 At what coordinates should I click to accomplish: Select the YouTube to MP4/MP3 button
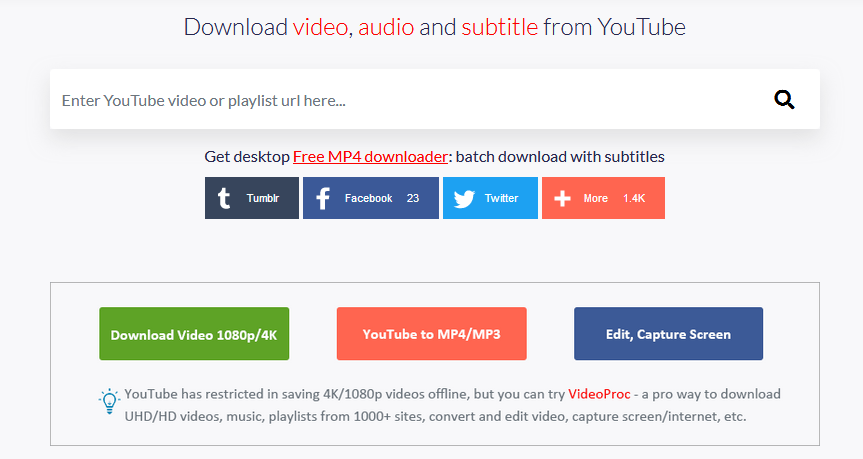[x=431, y=334]
